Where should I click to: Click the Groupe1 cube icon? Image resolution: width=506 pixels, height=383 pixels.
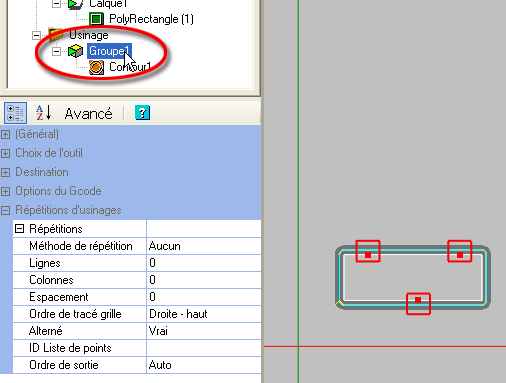point(75,51)
